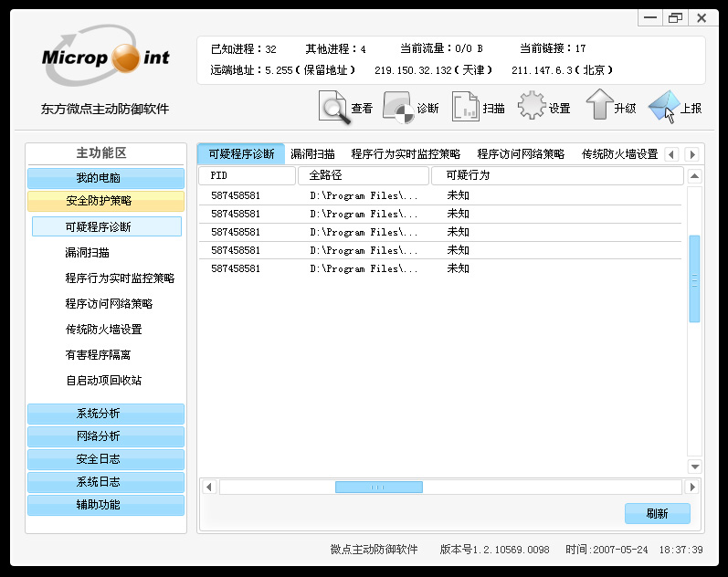This screenshot has height=577, width=728.
Task: Click the 上报 envelope report icon
Action: [x=664, y=107]
